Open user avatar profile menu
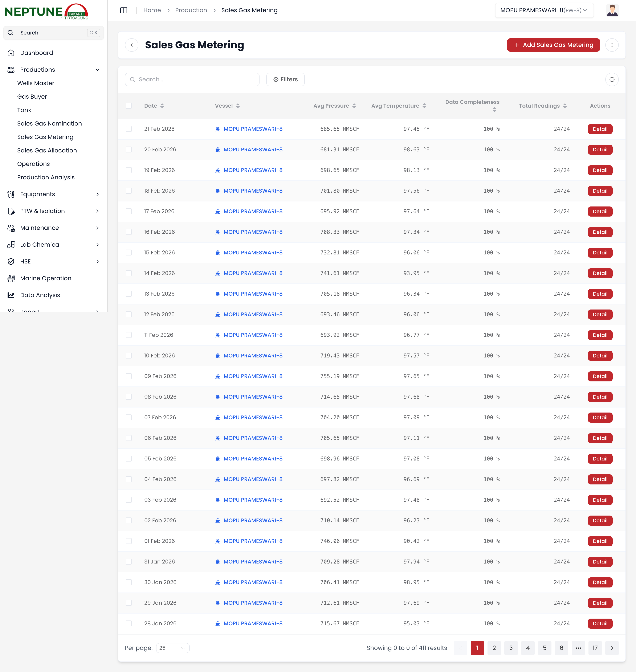Viewport: 636px width, 672px height. (612, 10)
